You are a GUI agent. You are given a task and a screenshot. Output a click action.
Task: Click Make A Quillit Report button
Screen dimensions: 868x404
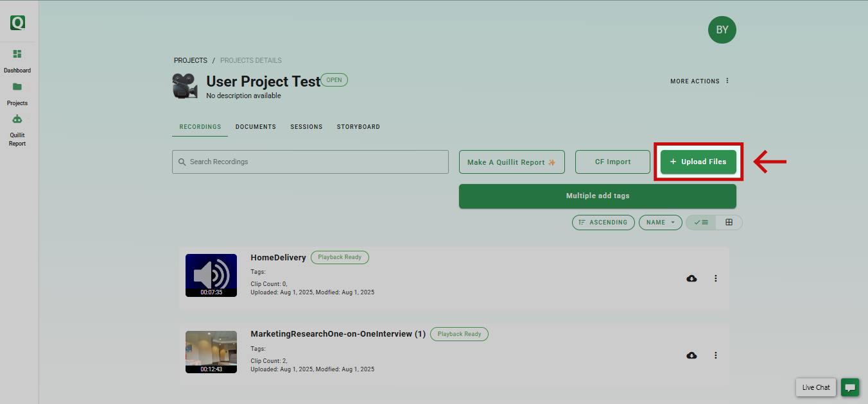point(512,162)
